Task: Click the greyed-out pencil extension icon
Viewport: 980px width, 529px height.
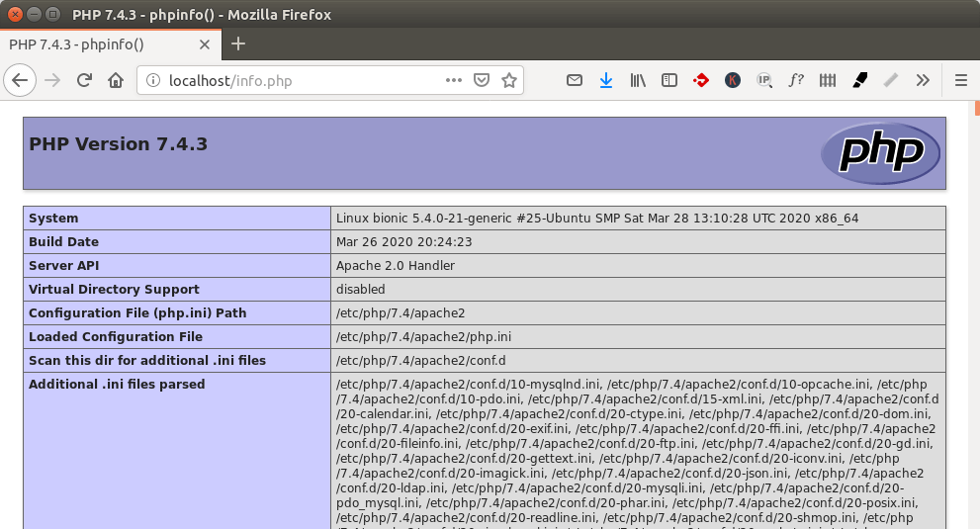Action: coord(891,80)
